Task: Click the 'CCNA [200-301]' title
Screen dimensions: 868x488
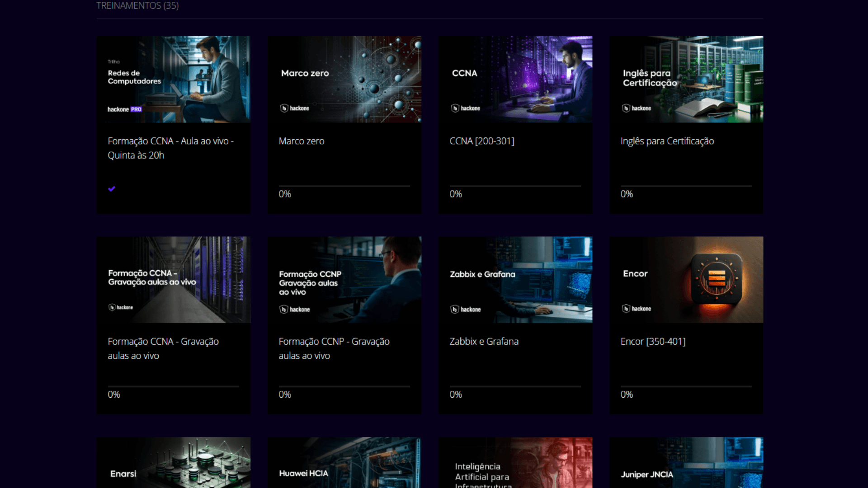Action: pos(482,141)
